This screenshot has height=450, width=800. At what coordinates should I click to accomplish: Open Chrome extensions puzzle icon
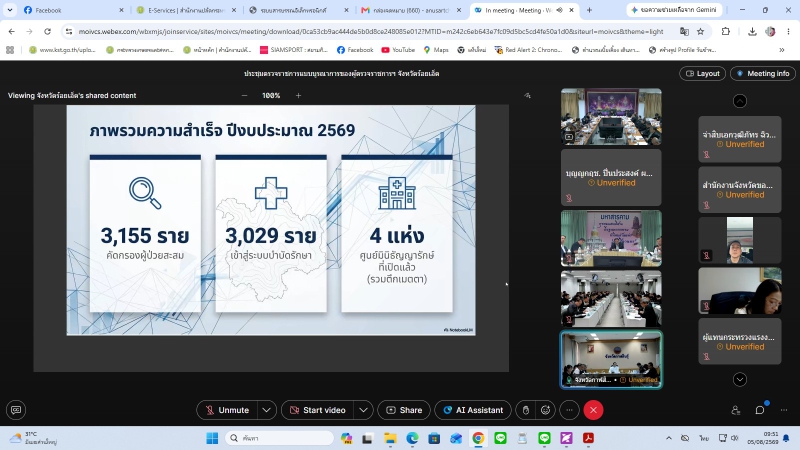pyautogui.click(x=726, y=32)
